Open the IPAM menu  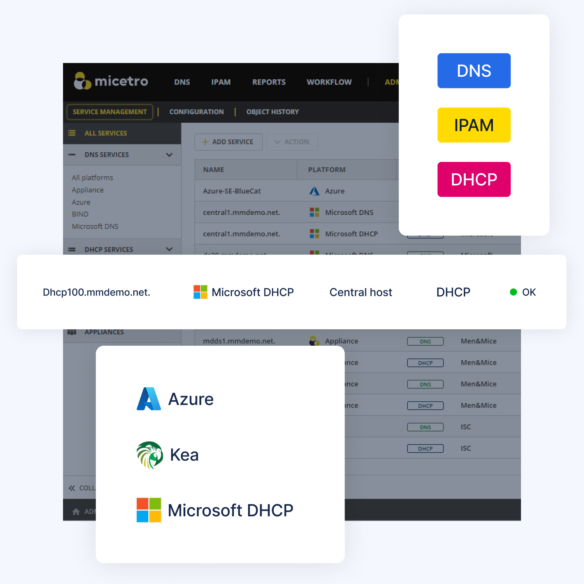(221, 82)
